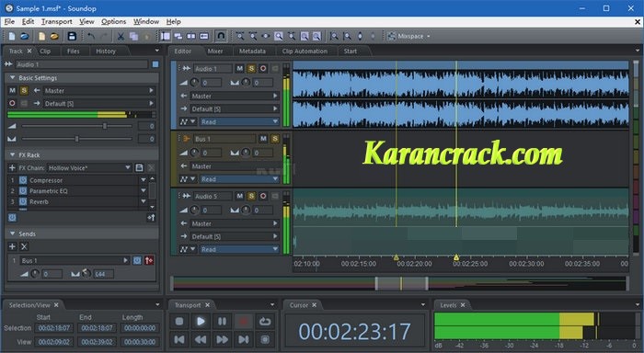Click the add FX plus icon

click(11, 167)
